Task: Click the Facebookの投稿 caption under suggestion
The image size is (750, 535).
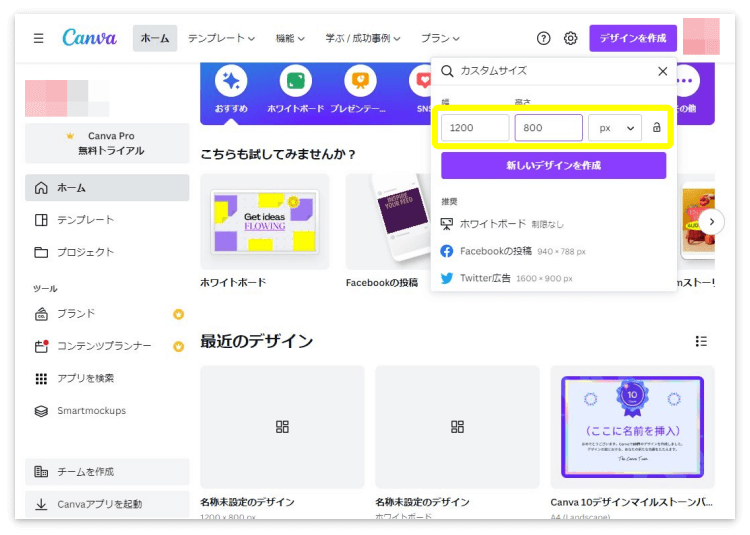Action: 382,283
